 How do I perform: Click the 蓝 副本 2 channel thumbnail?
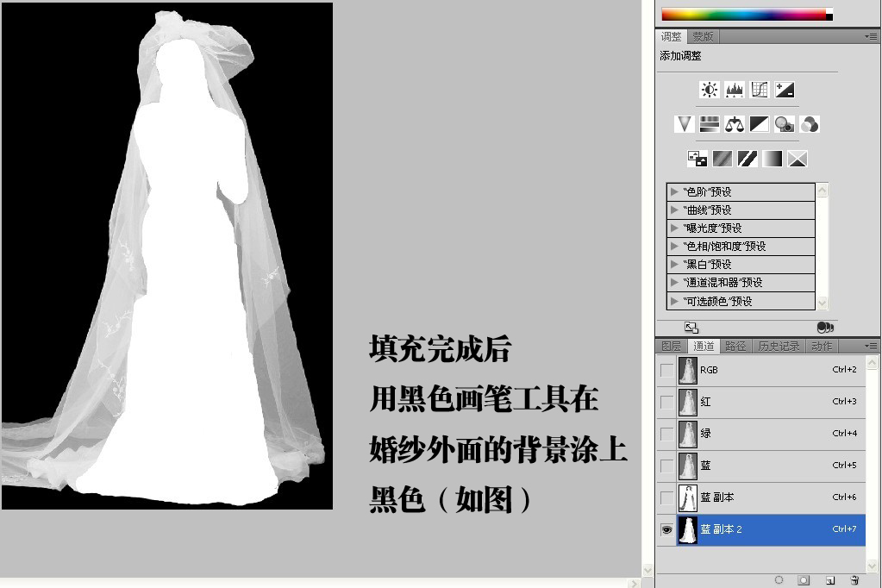click(x=687, y=529)
